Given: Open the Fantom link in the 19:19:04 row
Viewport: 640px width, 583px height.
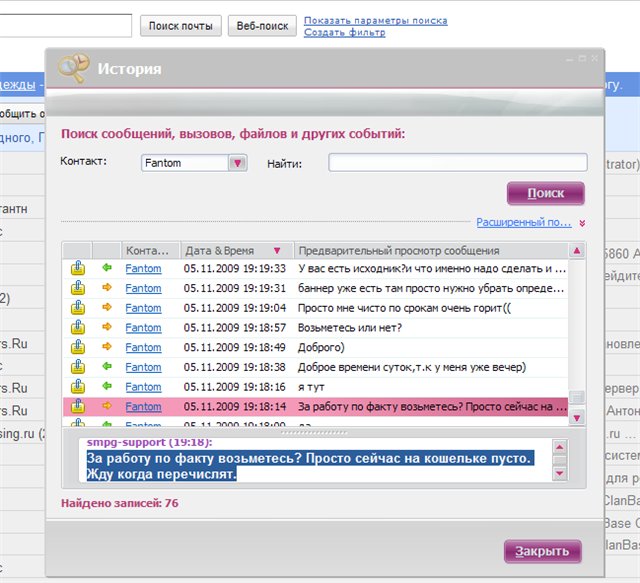Looking at the screenshot, I should click(x=143, y=308).
